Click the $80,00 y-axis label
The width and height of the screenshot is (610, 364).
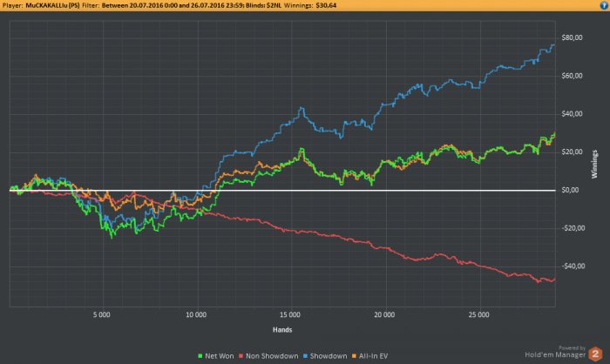click(572, 37)
